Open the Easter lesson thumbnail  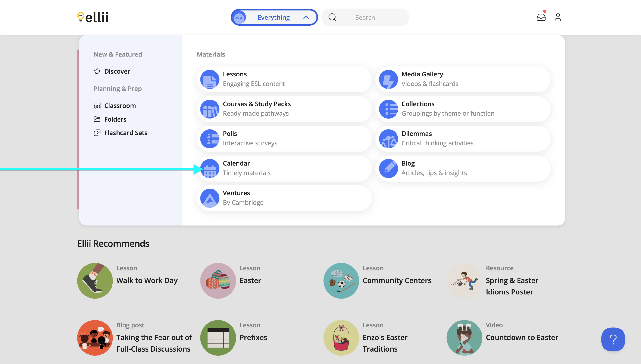point(218,281)
